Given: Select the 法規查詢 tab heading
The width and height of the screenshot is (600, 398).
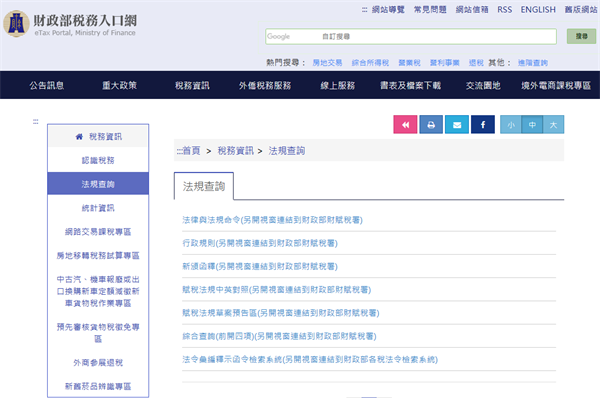Looking at the screenshot, I should (x=204, y=186).
